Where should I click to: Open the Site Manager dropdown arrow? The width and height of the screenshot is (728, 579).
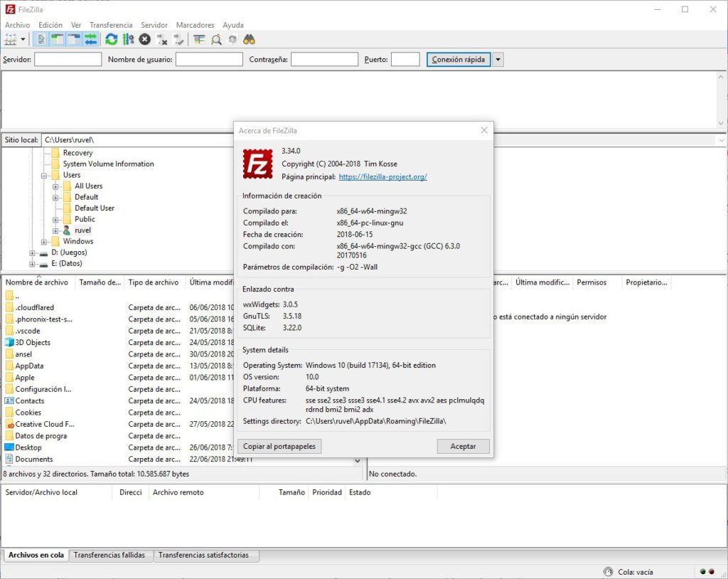click(23, 40)
